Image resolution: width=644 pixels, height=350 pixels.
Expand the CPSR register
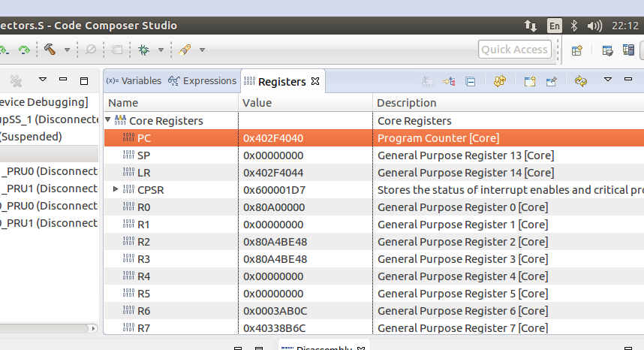[116, 189]
